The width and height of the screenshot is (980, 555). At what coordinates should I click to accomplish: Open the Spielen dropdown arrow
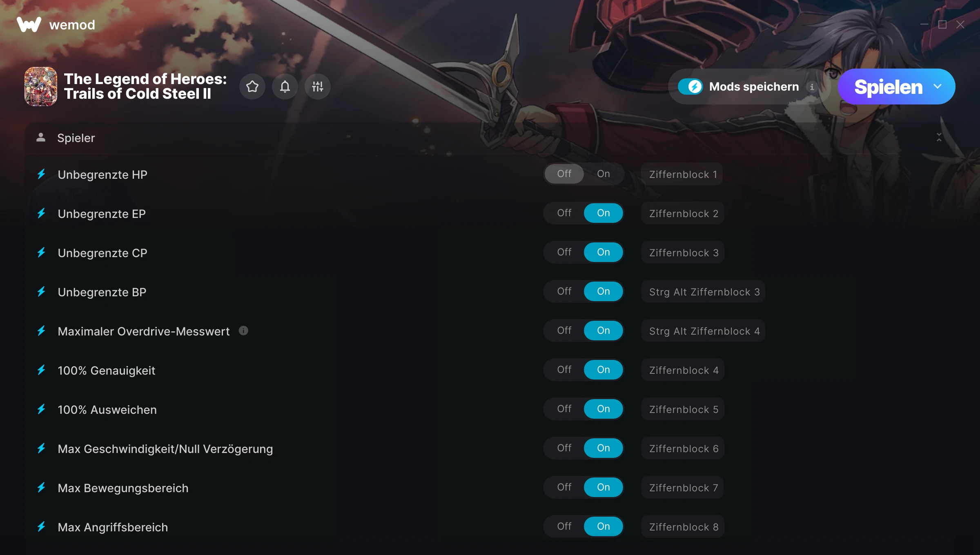938,87
